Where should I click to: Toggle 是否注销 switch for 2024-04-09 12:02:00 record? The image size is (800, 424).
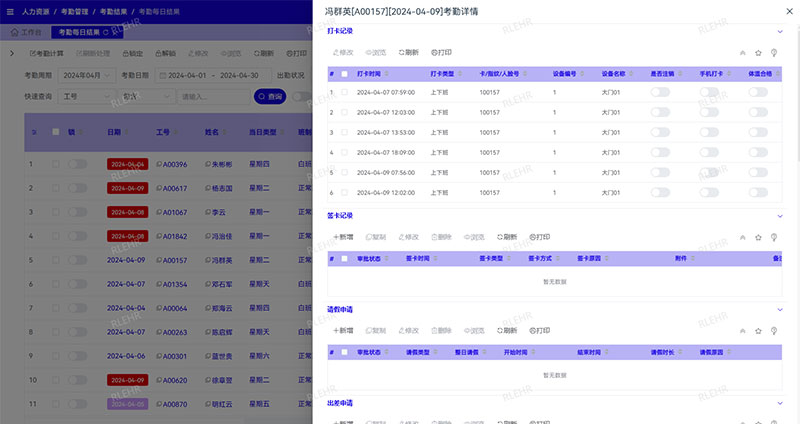tap(660, 192)
